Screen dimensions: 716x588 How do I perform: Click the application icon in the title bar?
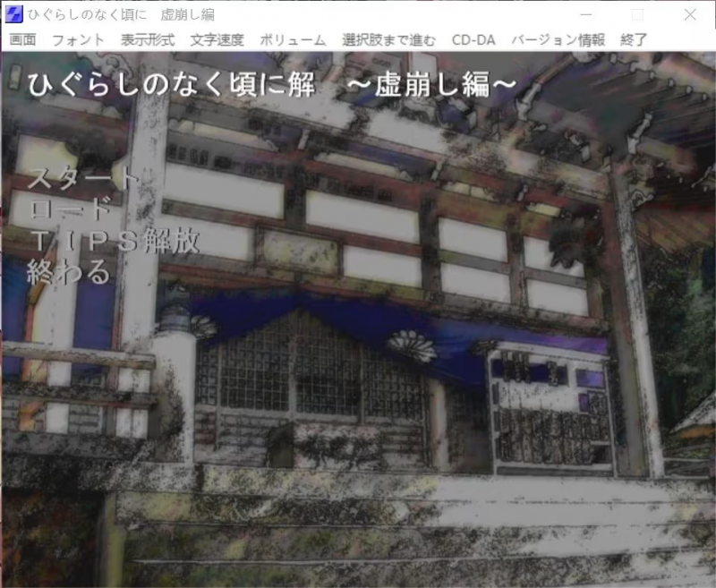point(13,14)
